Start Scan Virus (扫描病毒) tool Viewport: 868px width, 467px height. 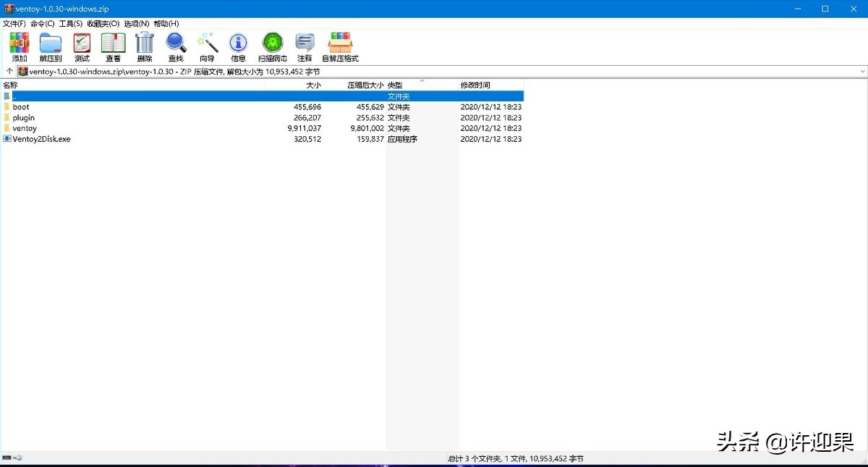(273, 46)
